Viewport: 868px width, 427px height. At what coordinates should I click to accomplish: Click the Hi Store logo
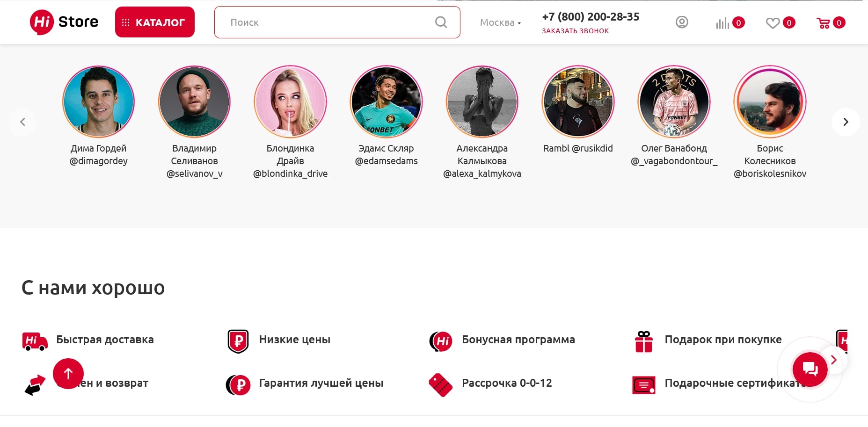pos(64,22)
